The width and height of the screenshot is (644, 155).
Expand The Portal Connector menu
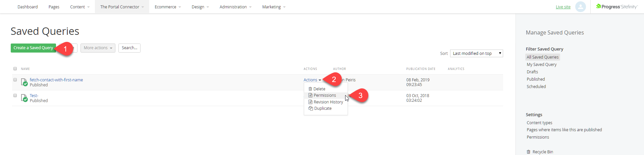(122, 7)
